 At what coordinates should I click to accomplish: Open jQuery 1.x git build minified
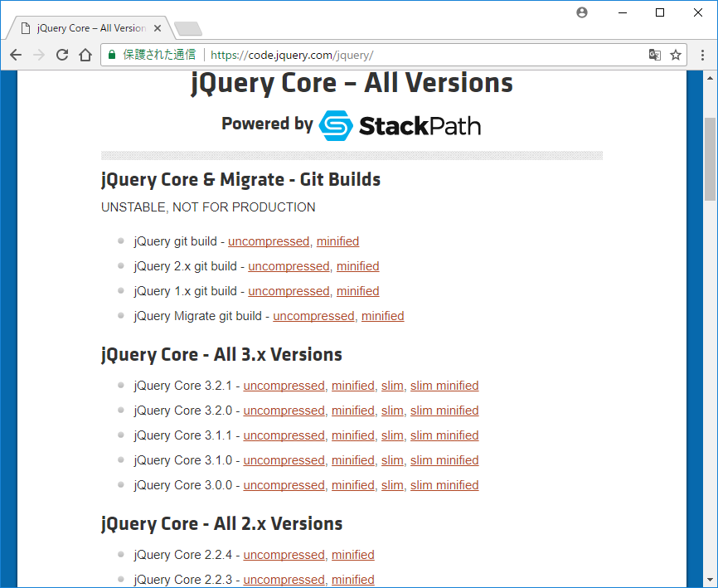pos(358,291)
